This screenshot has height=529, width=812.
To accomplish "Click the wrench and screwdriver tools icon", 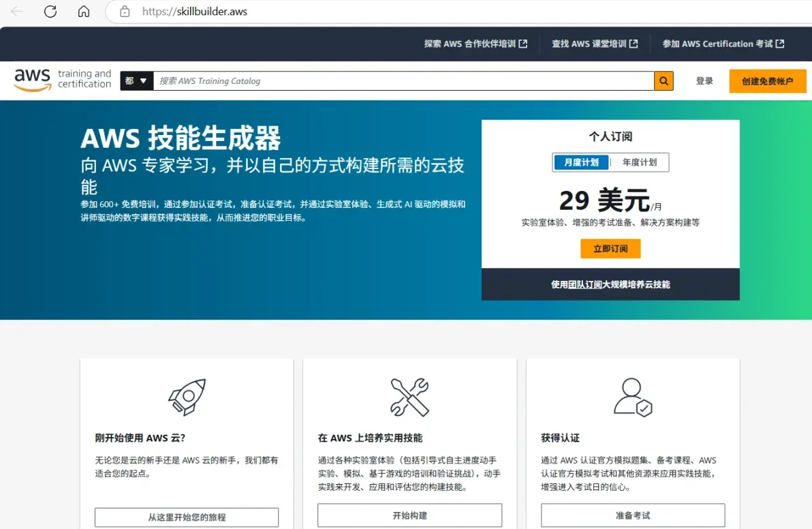I will tap(409, 397).
